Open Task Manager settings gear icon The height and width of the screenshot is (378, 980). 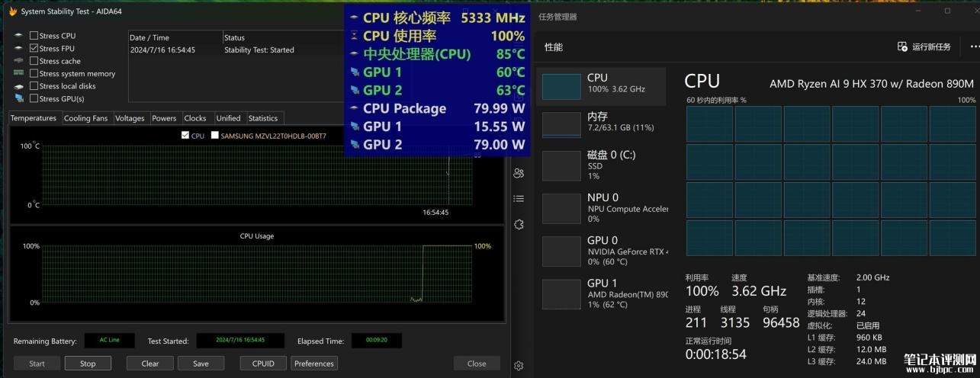(519, 366)
